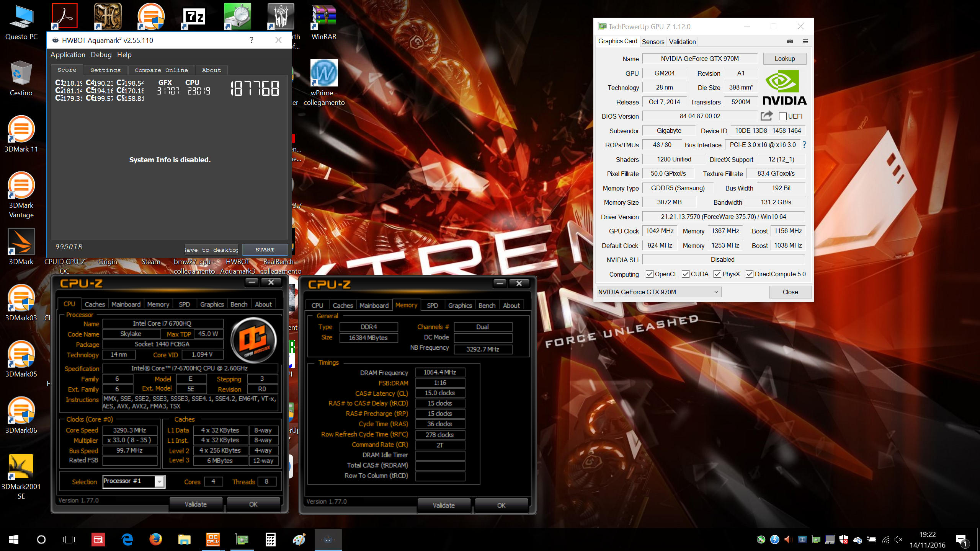Viewport: 980px width, 551px height.
Task: Open the Questo PC desktop icon
Action: click(21, 22)
